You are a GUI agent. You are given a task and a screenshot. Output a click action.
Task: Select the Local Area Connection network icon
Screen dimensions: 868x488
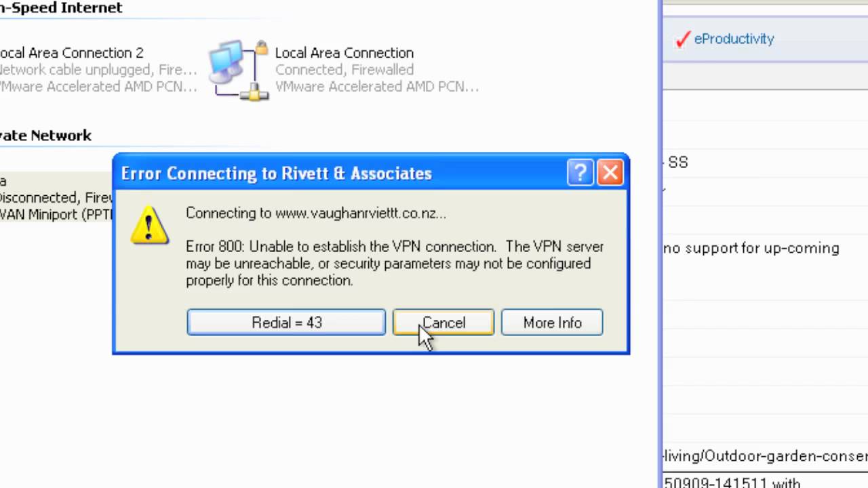click(239, 70)
